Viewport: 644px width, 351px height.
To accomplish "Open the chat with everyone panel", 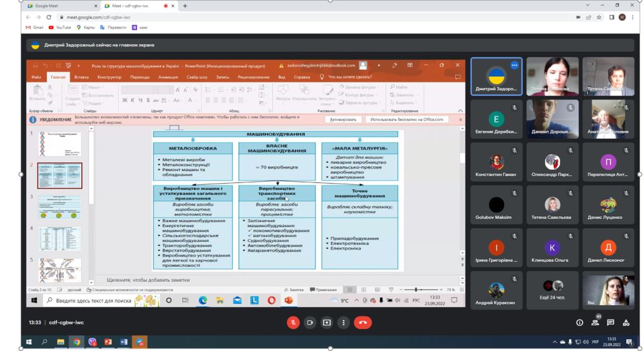I will 611,323.
